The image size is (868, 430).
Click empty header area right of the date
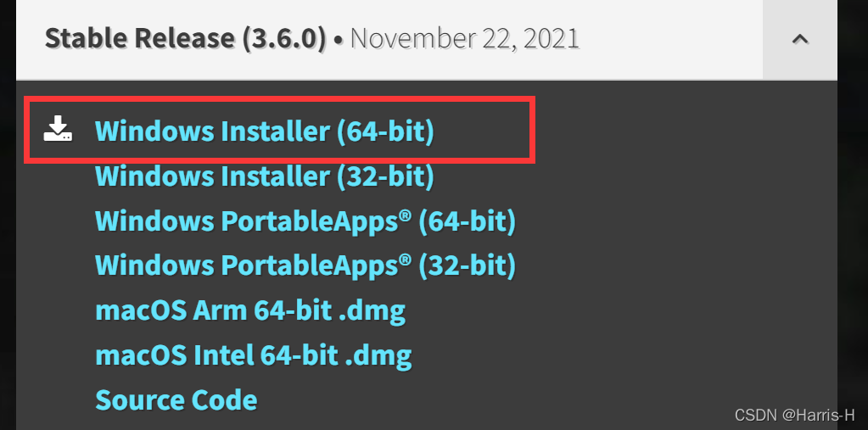(x=669, y=39)
